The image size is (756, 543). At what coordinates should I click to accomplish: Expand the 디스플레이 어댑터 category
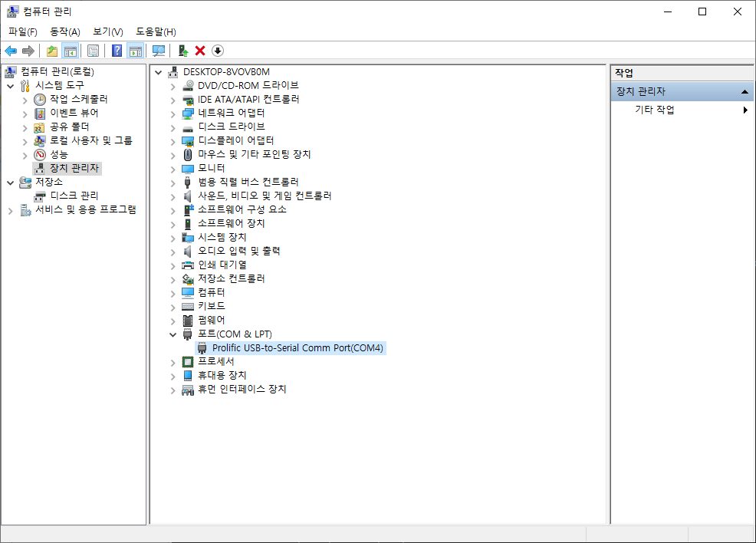[x=173, y=141]
